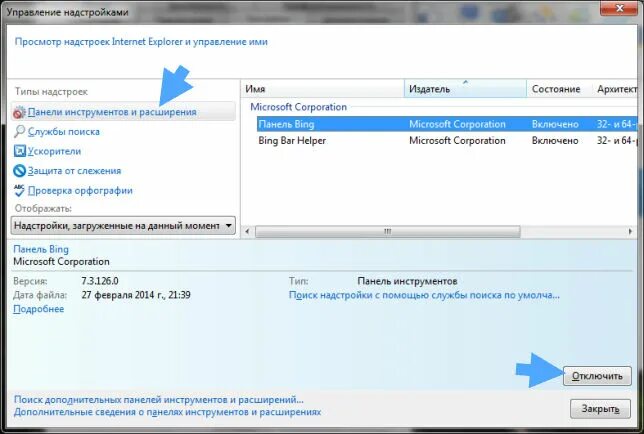
Task: Click the Закрыть button
Action: pyautogui.click(x=600, y=409)
